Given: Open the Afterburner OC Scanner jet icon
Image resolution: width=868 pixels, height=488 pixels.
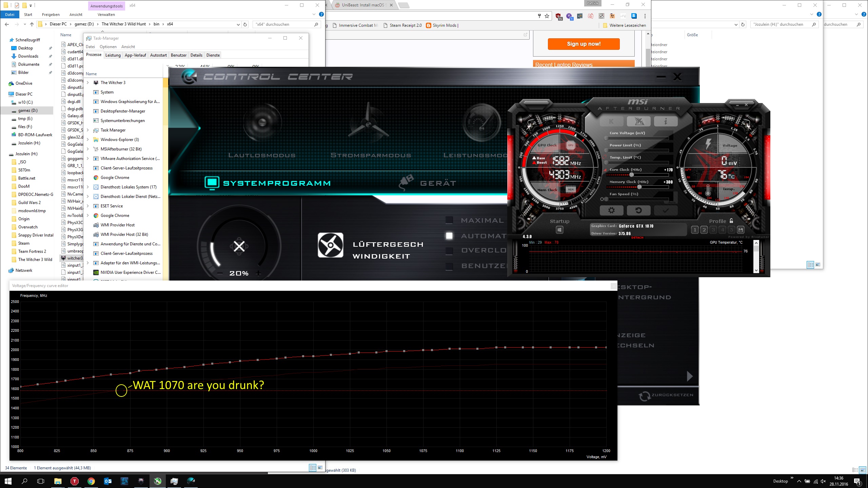Looking at the screenshot, I should [638, 121].
